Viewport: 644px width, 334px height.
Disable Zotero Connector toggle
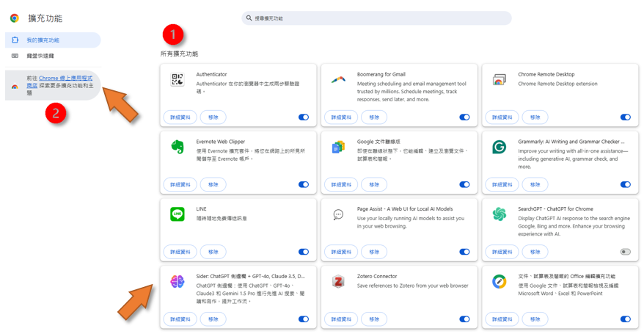(464, 319)
